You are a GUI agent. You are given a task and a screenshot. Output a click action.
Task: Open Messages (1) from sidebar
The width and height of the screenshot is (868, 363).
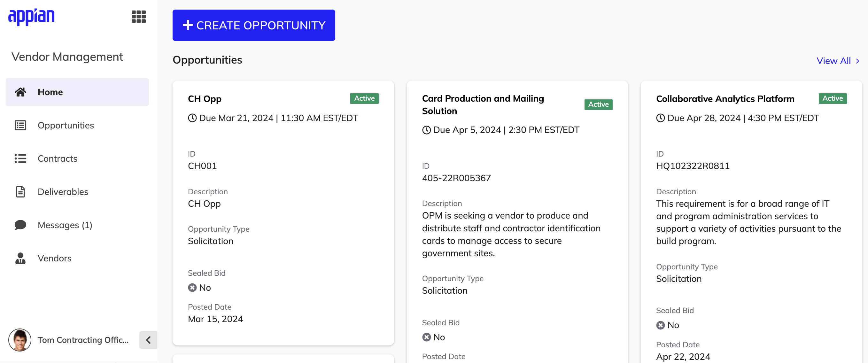click(x=77, y=225)
